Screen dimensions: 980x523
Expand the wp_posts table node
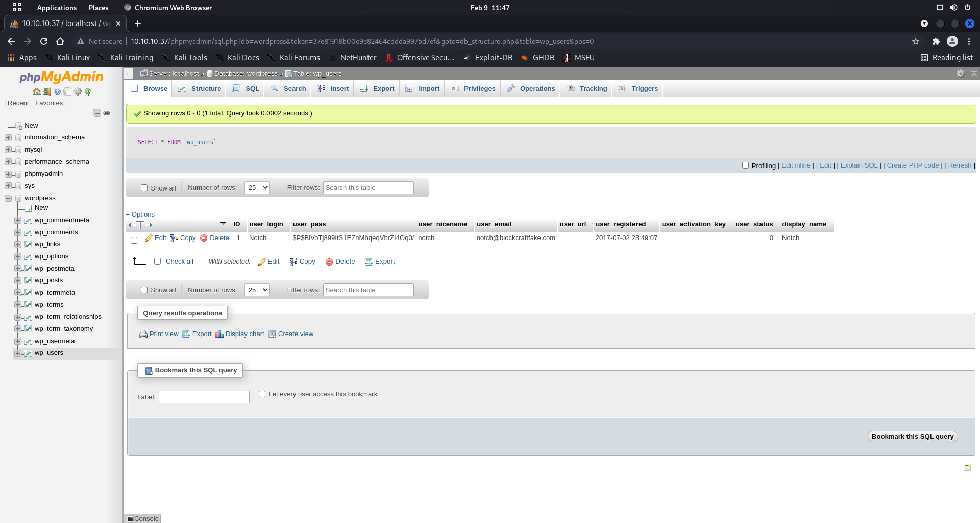[18, 280]
